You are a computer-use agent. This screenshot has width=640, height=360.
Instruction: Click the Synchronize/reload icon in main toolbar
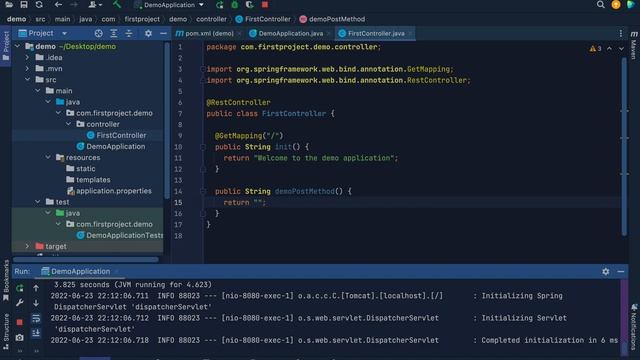[x=39, y=5]
